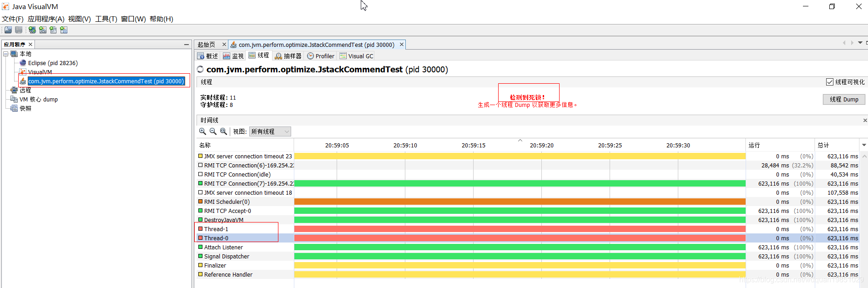Click the fit-to-width zoom icon
Screen dimensions: 868x288
pyautogui.click(x=223, y=131)
